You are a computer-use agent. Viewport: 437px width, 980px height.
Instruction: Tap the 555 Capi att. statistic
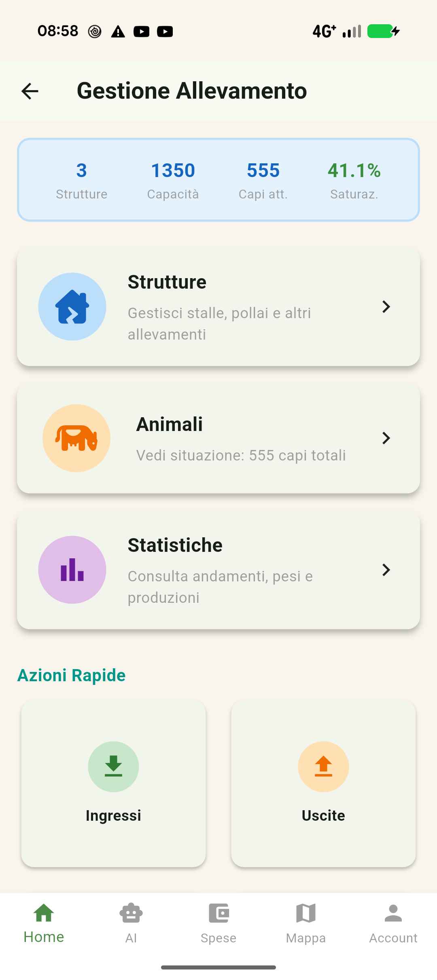click(263, 180)
